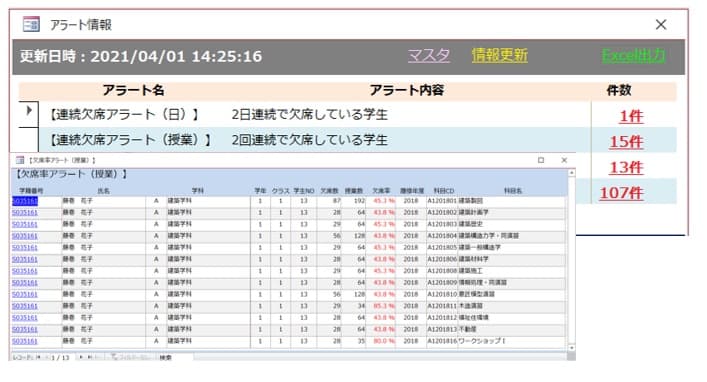Click the 2回連続で欠席している学生 description
Image resolution: width=707 pixels, height=382 pixels.
(x=310, y=140)
